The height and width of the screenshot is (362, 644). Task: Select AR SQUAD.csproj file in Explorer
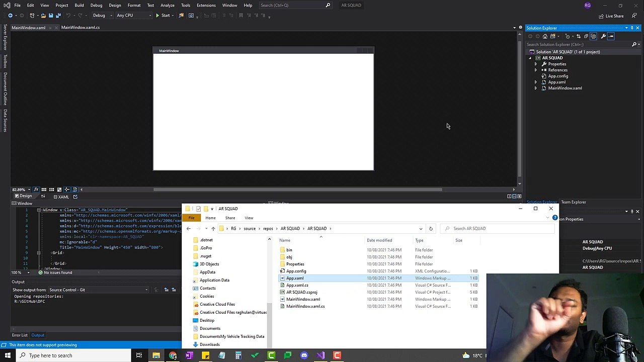(x=301, y=292)
